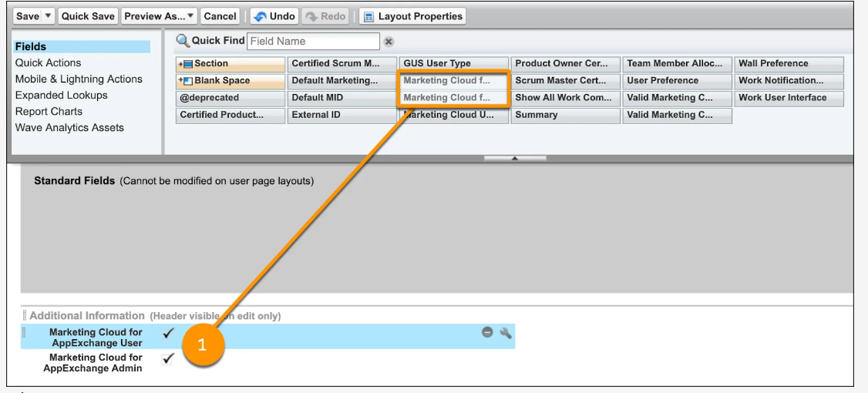The height and width of the screenshot is (393, 868).
Task: Click the Cancel button
Action: [x=220, y=16]
